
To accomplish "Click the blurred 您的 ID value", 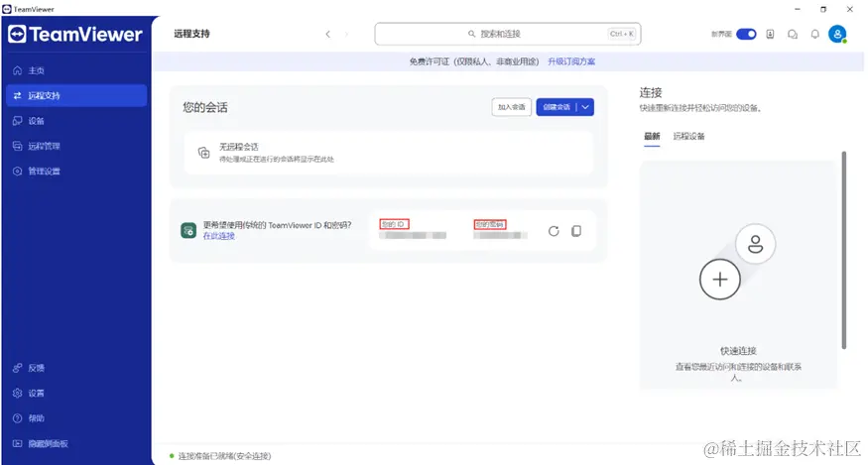I will (x=413, y=235).
